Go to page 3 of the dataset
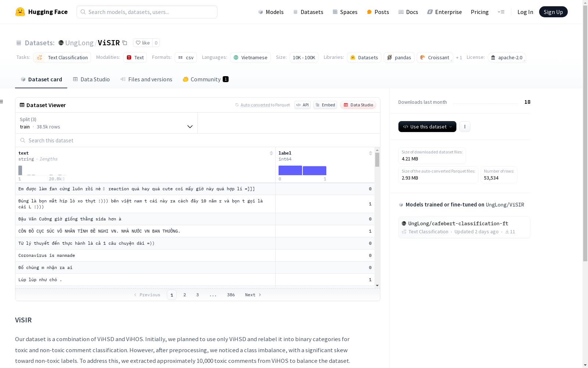 click(197, 295)
